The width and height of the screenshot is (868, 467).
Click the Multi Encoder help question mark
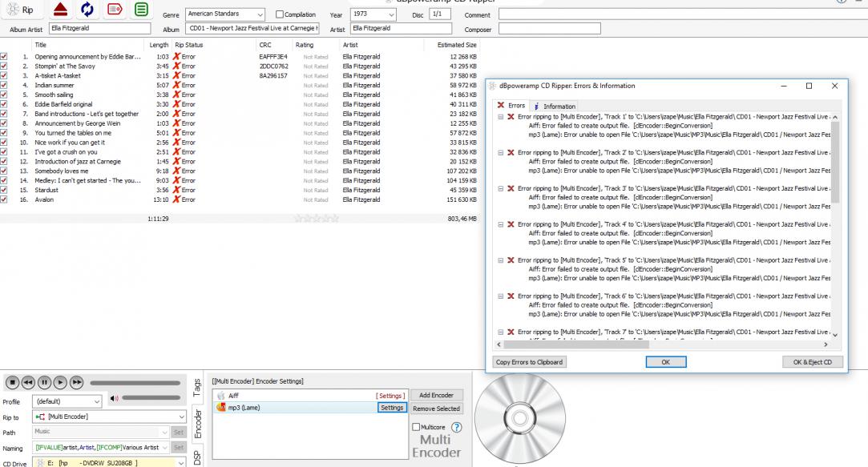pos(457,428)
